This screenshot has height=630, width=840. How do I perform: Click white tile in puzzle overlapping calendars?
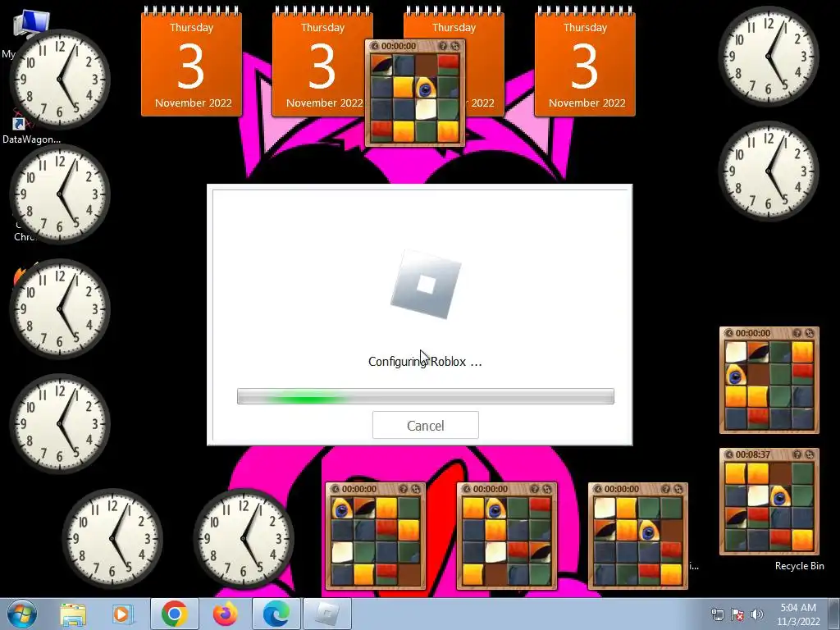pyautogui.click(x=426, y=109)
